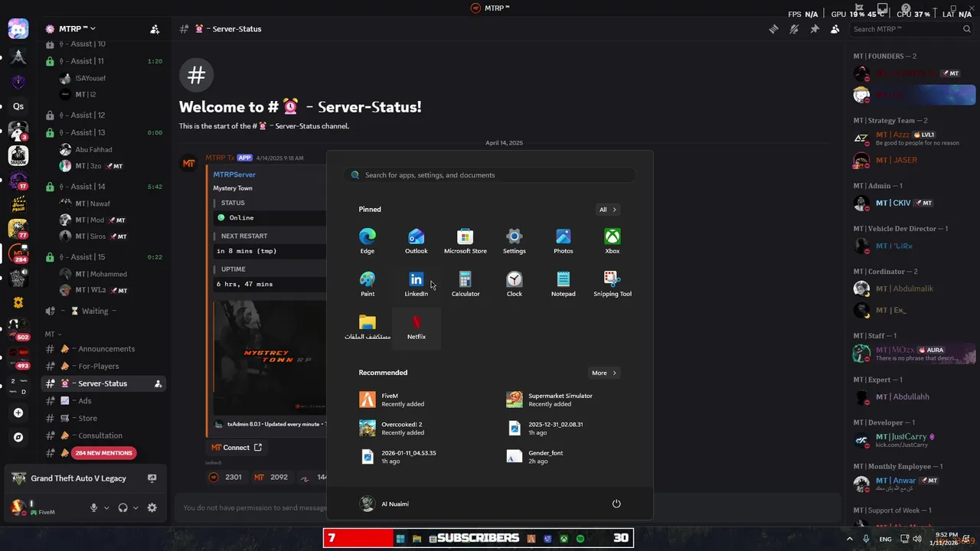Show hidden system tray icons chevron

849,539
